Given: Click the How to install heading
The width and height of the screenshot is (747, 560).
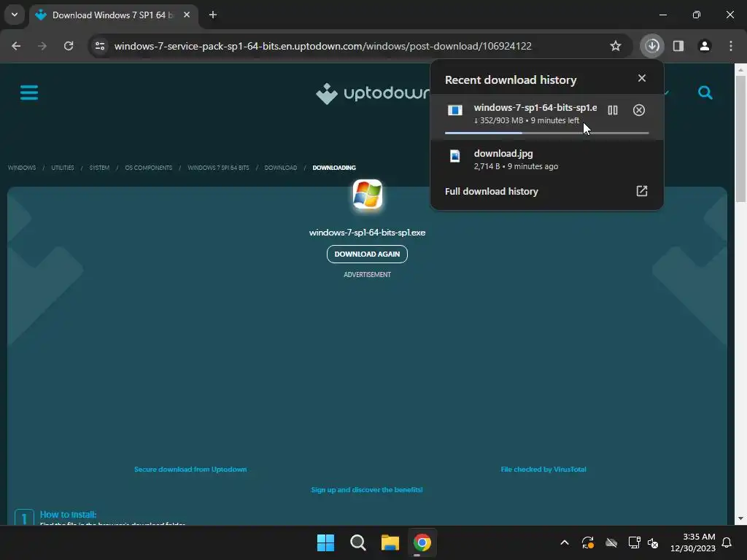Looking at the screenshot, I should [68, 514].
